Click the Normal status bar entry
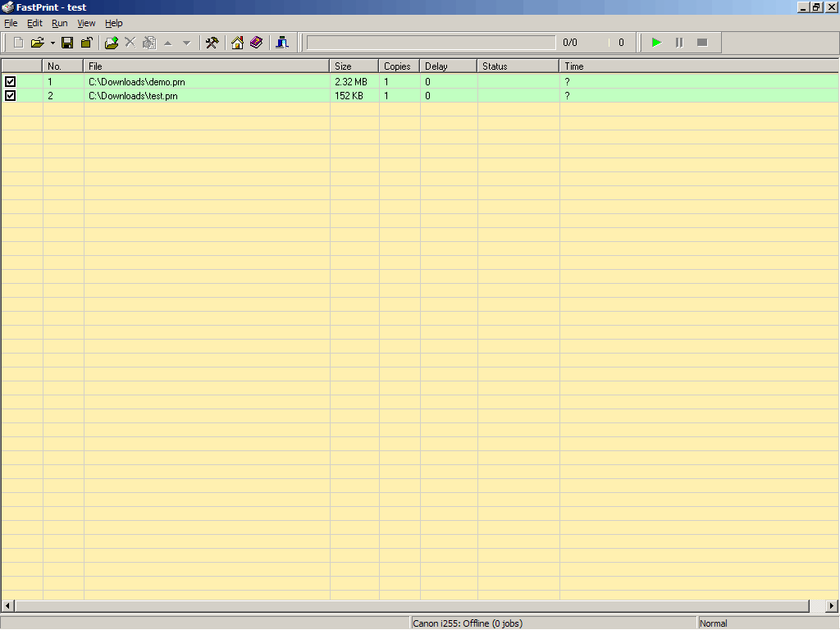 [x=713, y=623]
